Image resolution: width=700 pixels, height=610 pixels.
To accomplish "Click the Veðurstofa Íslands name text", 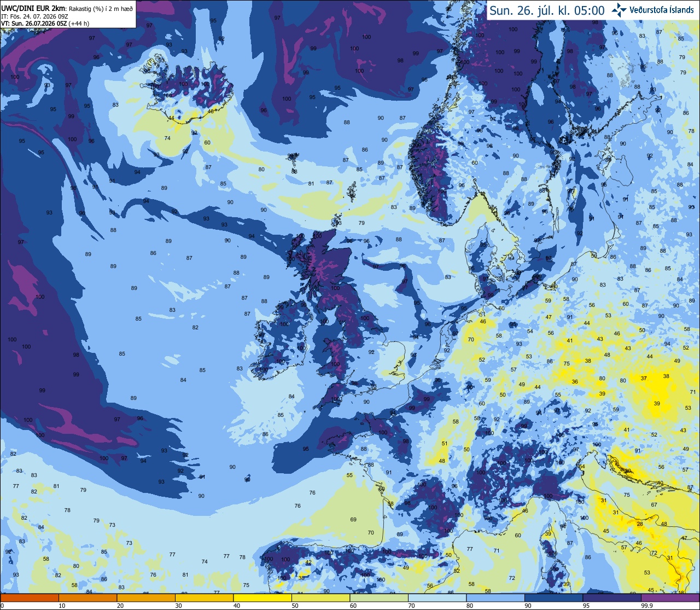I will point(663,10).
